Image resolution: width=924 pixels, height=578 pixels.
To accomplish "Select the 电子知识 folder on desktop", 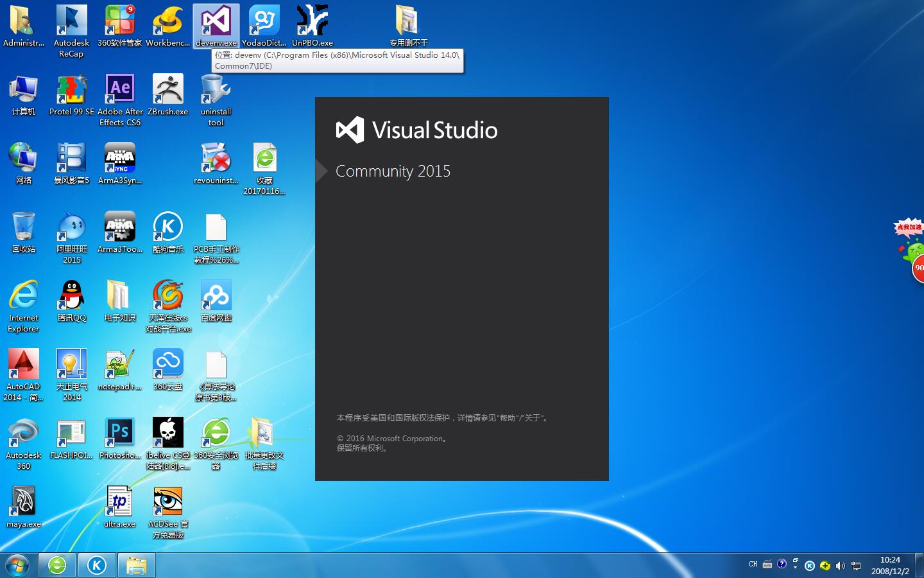I will [120, 301].
